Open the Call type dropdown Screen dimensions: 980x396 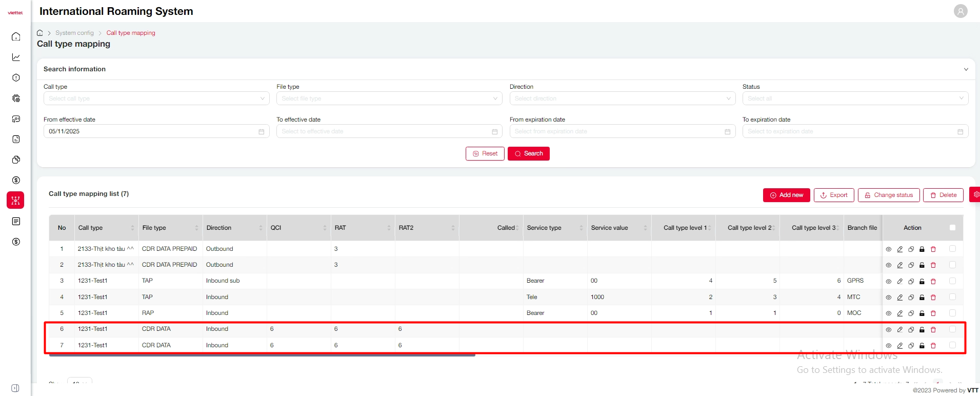[156, 98]
